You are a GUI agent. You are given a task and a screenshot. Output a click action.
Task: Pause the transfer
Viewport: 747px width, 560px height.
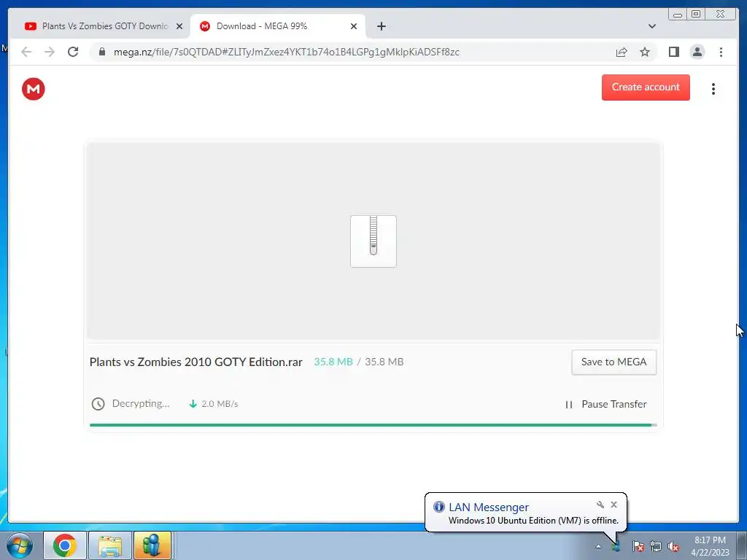(x=605, y=404)
